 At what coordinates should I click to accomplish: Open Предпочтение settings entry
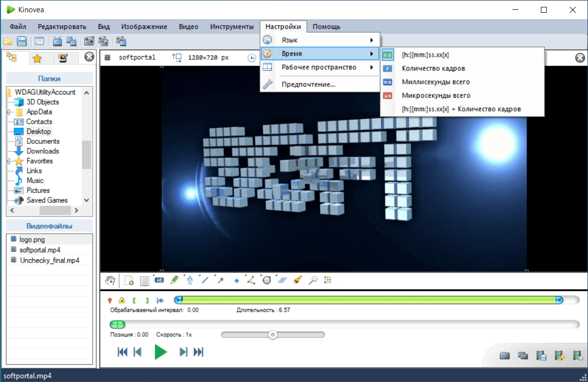(320, 84)
